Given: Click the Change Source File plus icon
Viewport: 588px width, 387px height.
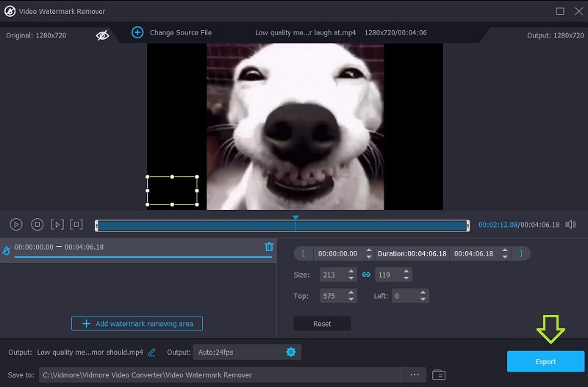Looking at the screenshot, I should [x=137, y=32].
